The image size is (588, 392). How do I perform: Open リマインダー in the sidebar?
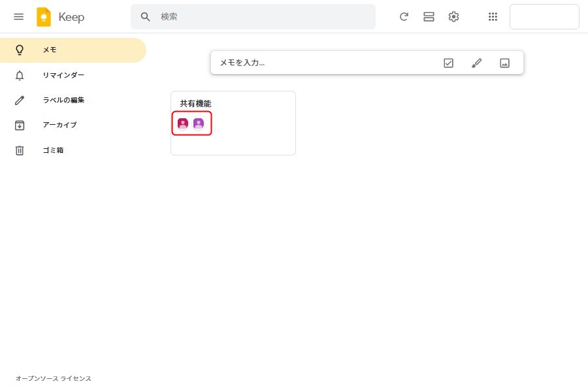click(x=63, y=75)
